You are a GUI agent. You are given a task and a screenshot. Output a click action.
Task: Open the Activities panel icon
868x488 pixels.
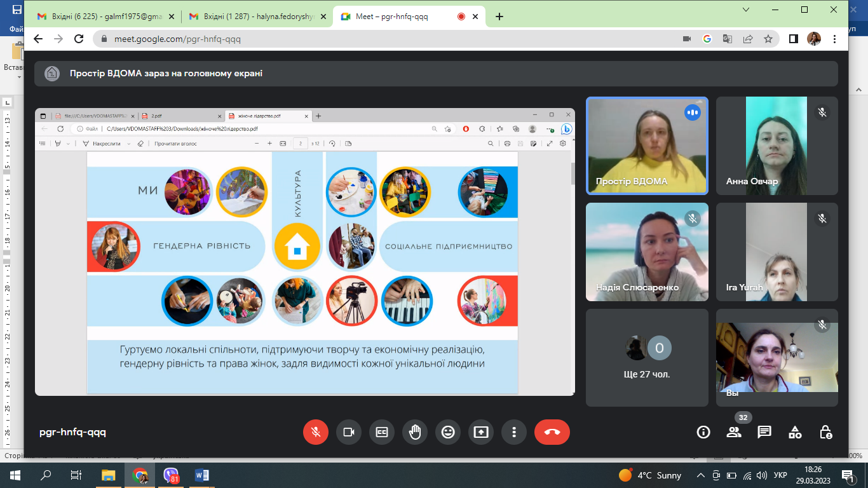coord(795,432)
